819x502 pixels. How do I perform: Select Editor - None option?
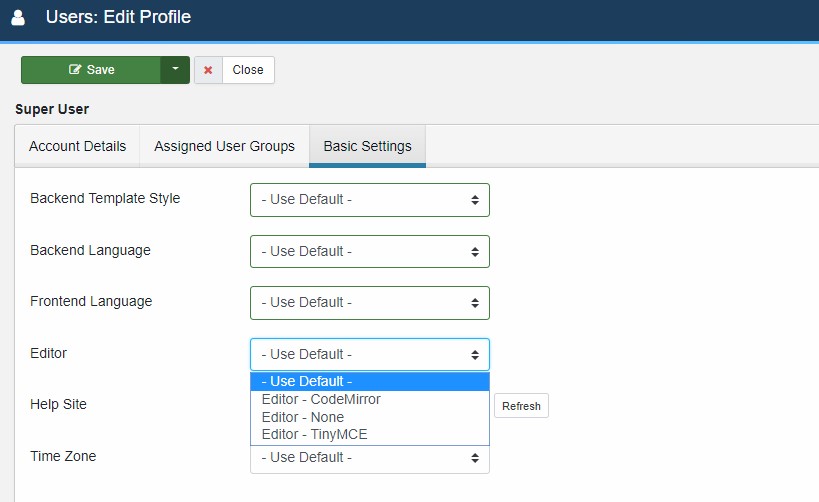click(x=370, y=417)
